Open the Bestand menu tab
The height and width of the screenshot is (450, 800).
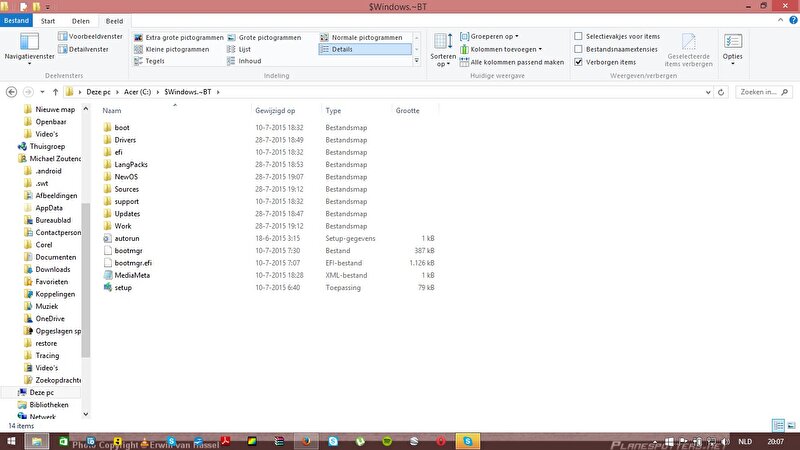coord(16,20)
